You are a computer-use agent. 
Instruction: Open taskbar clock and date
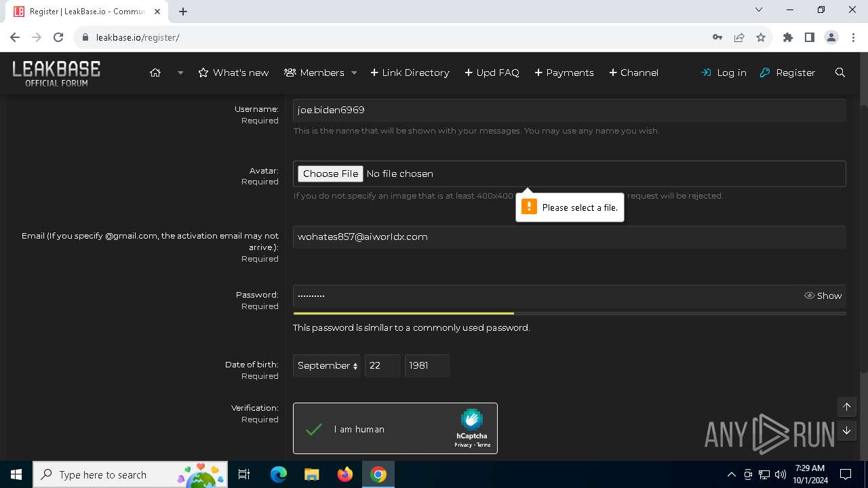[810, 474]
